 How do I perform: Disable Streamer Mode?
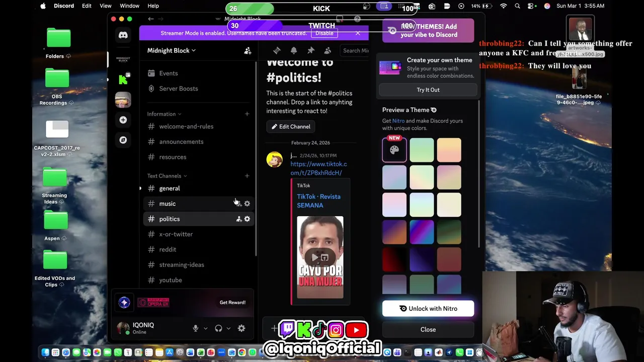(325, 33)
